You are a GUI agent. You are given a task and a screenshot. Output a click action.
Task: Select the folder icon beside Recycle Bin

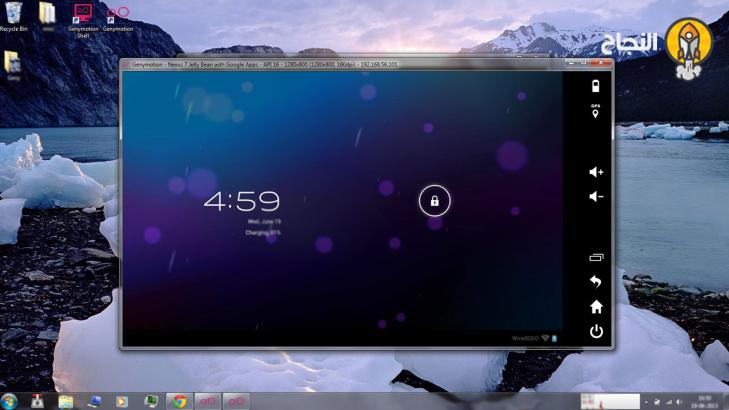click(47, 15)
